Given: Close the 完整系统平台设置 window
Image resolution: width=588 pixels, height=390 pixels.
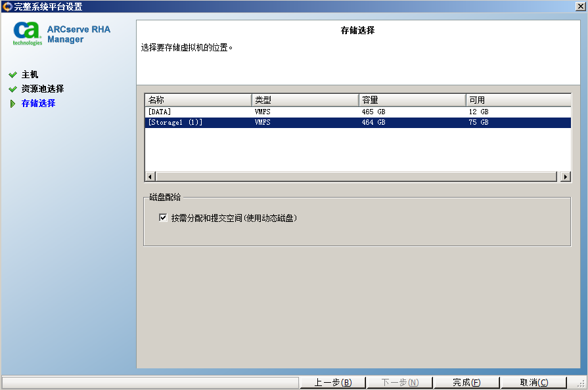Looking at the screenshot, I should tap(581, 7).
